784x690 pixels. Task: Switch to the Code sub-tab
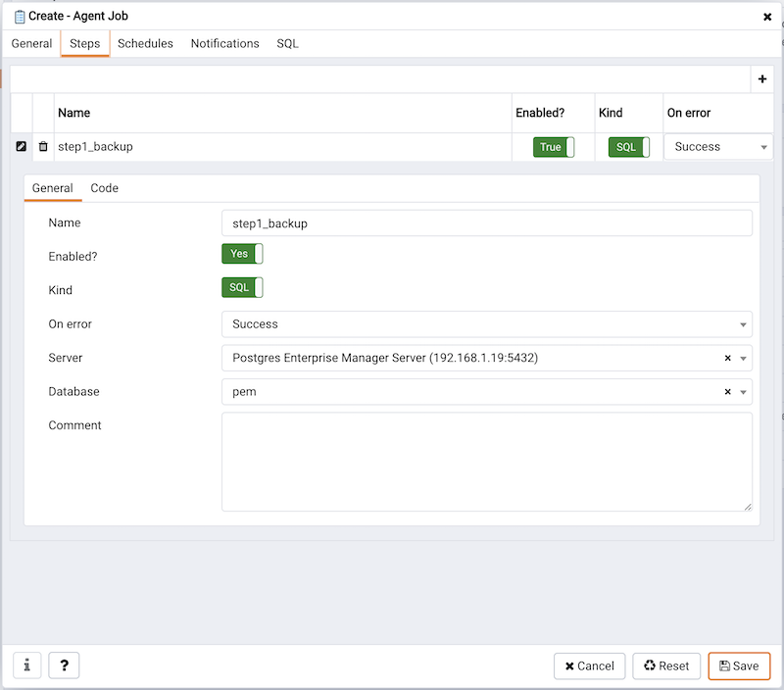(x=105, y=188)
